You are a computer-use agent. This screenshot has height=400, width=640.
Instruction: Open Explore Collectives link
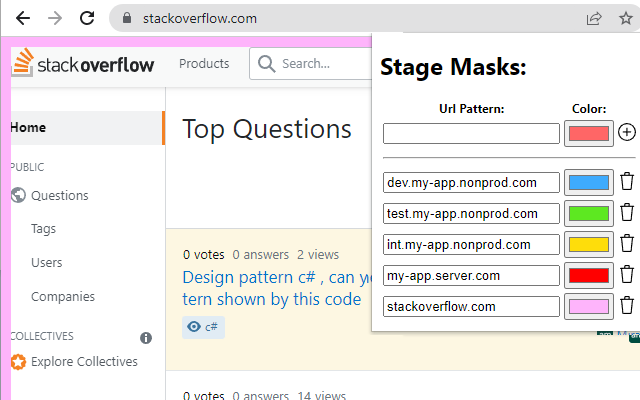[84, 361]
